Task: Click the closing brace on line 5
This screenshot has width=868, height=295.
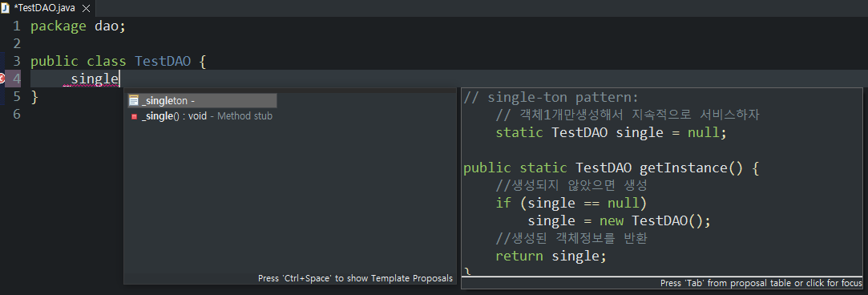Action: coord(35,97)
